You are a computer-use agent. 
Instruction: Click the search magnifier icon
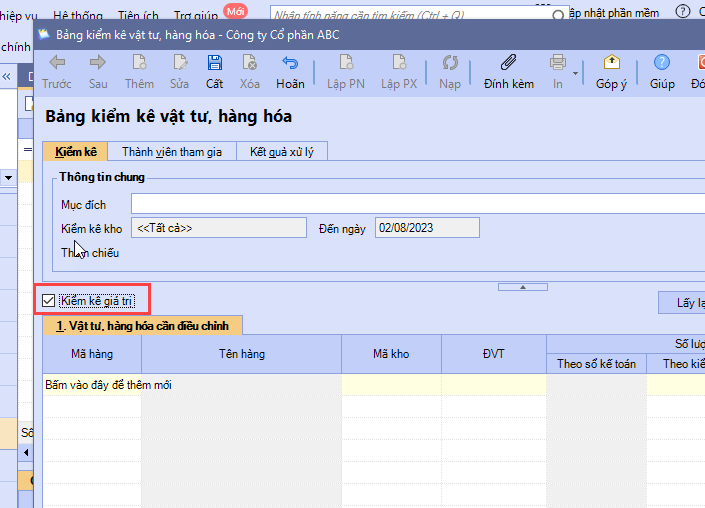[x=558, y=15]
